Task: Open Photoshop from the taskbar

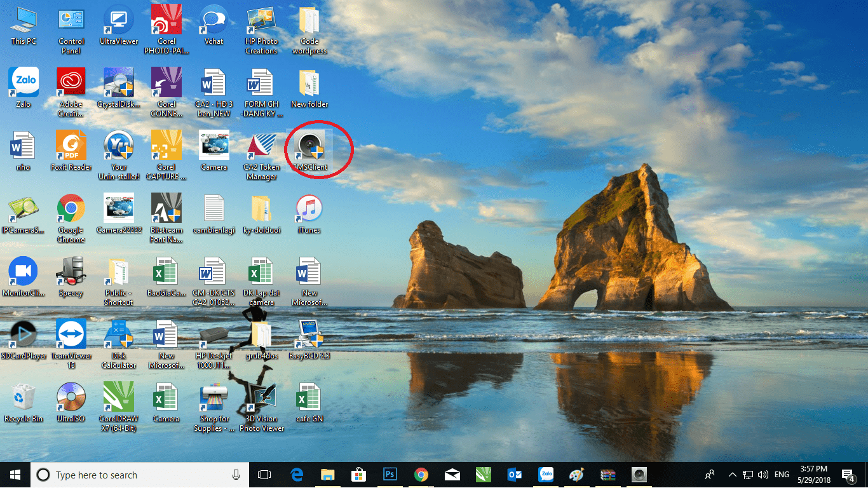Action: pyautogui.click(x=390, y=475)
